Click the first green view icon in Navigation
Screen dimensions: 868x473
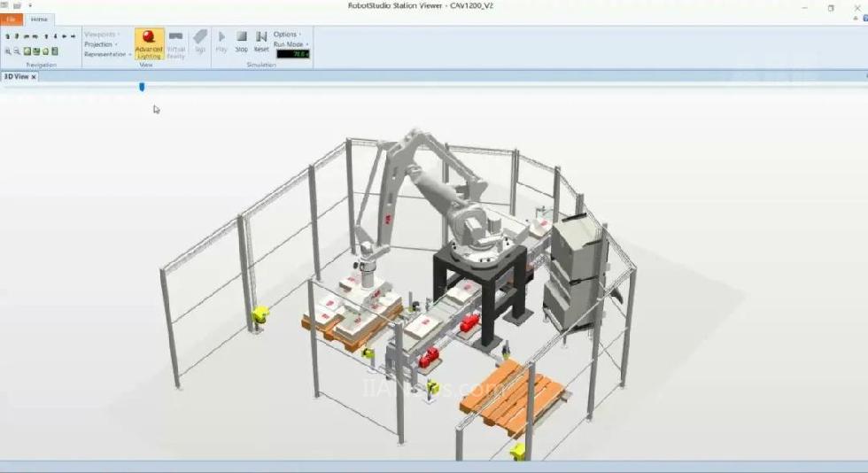27,51
